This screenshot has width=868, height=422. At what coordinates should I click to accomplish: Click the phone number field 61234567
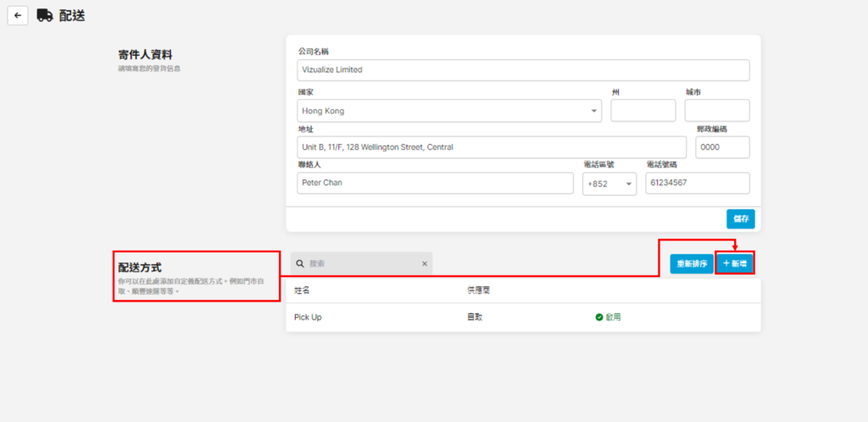pyautogui.click(x=697, y=183)
